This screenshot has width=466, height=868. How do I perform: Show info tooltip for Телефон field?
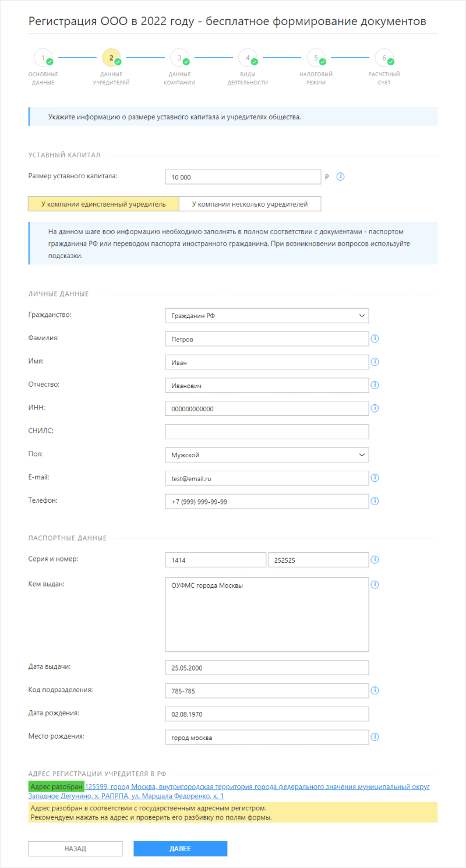coord(375,500)
